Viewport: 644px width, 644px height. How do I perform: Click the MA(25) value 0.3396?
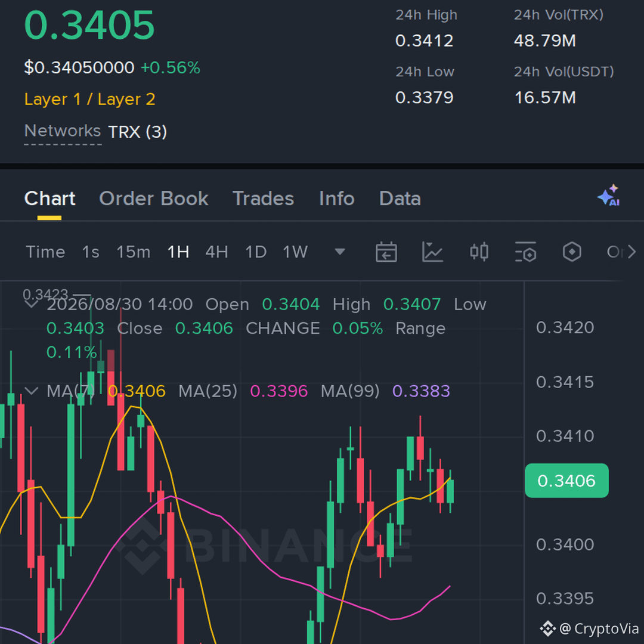pyautogui.click(x=278, y=391)
